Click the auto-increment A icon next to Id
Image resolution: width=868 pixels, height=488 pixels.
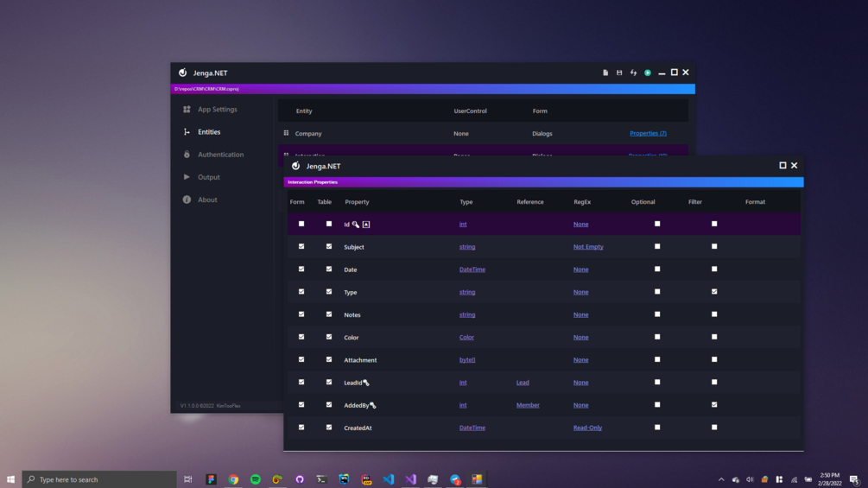[x=366, y=224]
